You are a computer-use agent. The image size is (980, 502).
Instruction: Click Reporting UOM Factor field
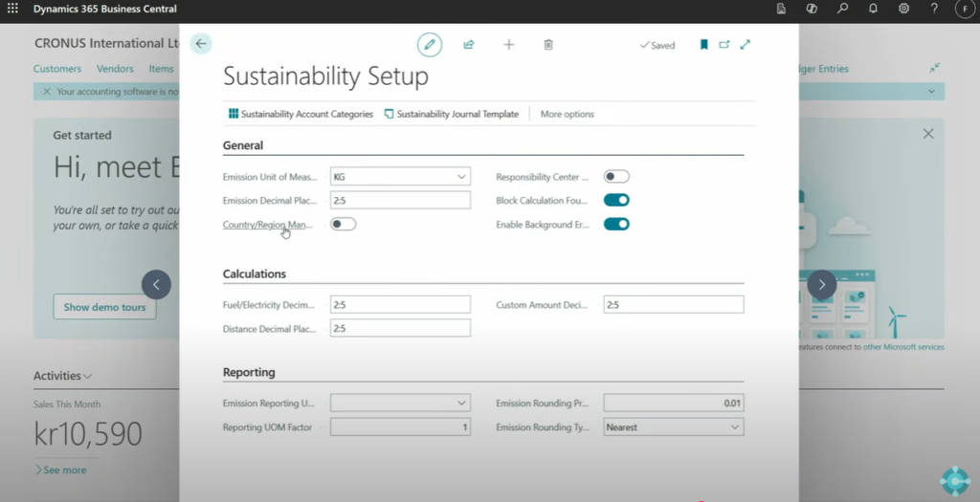[x=401, y=427]
